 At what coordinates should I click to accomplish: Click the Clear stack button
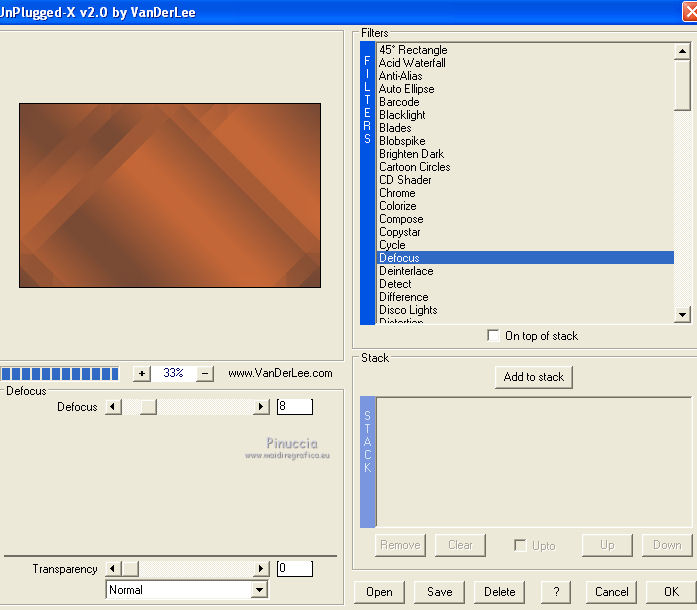coord(460,545)
